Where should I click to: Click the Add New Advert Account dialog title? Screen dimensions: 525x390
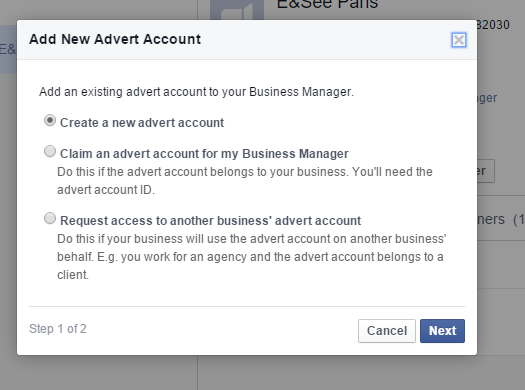[x=115, y=39]
